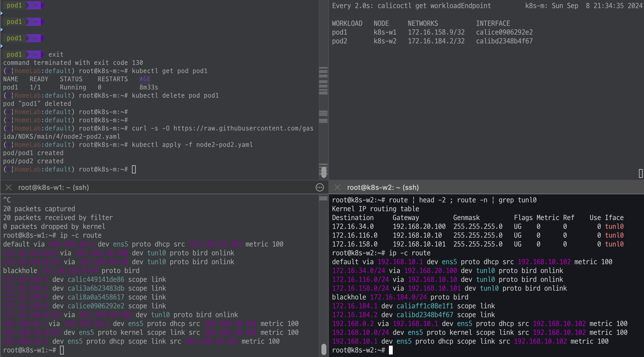Click the pod1 prompt badge at top

point(14,5)
